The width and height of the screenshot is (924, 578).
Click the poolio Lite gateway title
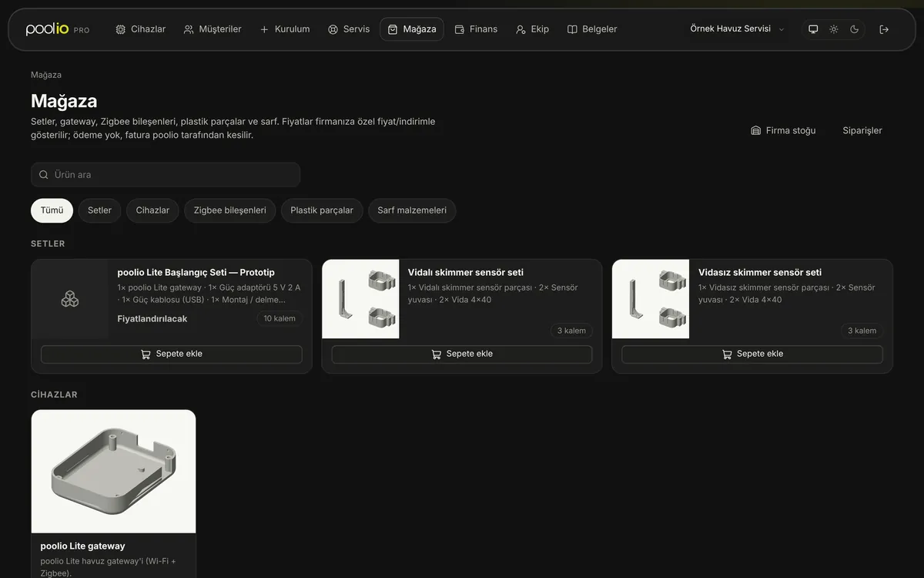82,546
